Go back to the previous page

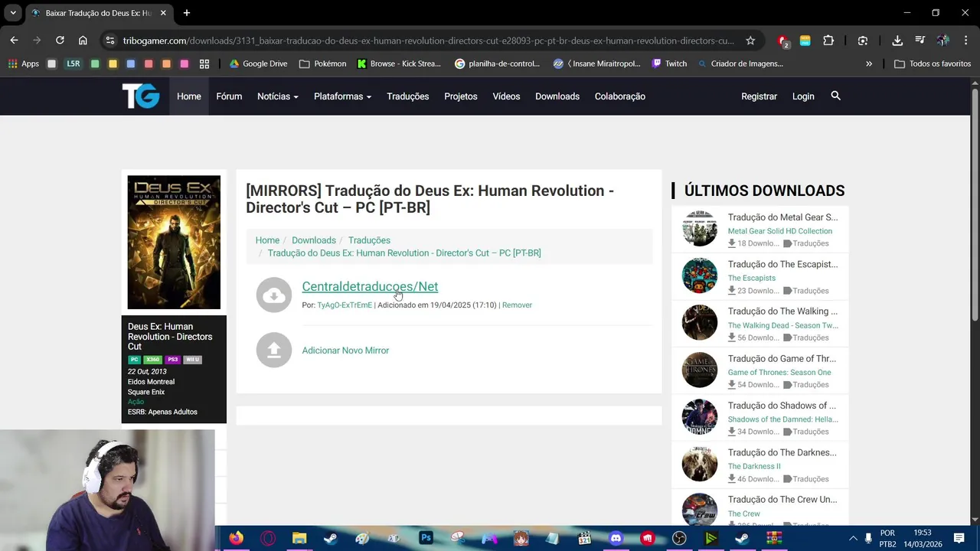point(14,41)
